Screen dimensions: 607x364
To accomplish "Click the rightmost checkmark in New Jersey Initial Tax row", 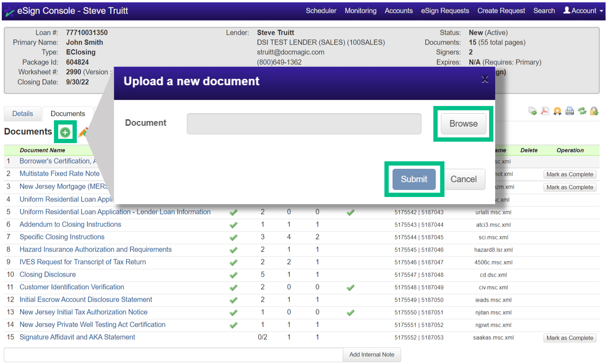I will tap(350, 312).
